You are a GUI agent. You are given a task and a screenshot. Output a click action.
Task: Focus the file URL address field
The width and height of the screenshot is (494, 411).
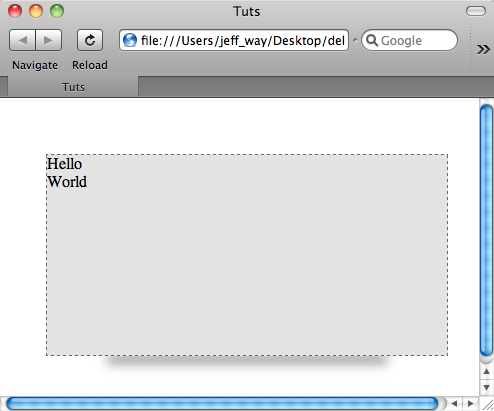[234, 40]
